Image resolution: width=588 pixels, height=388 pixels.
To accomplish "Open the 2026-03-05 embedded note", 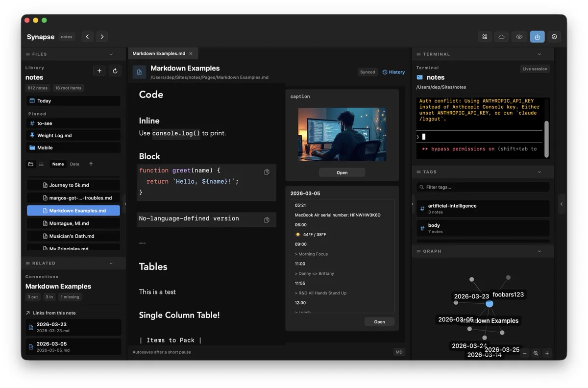I will 379,322.
